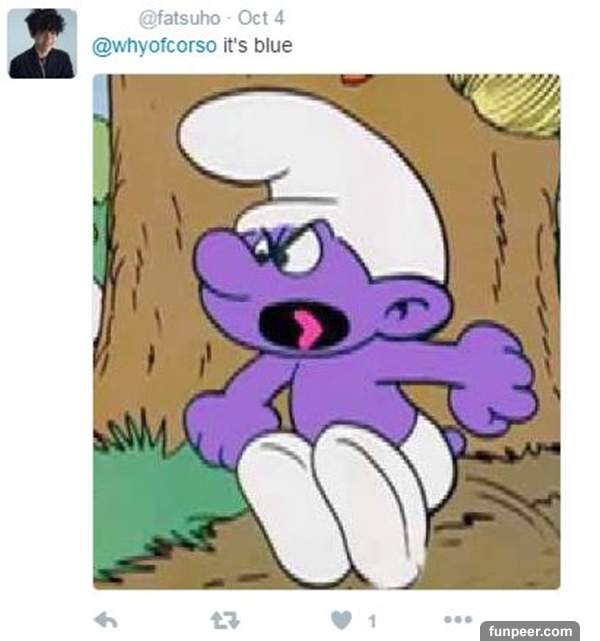Image resolution: width=600 pixels, height=641 pixels.
Task: Open the tweet via the Oct 4 timestamp
Action: pyautogui.click(x=260, y=18)
